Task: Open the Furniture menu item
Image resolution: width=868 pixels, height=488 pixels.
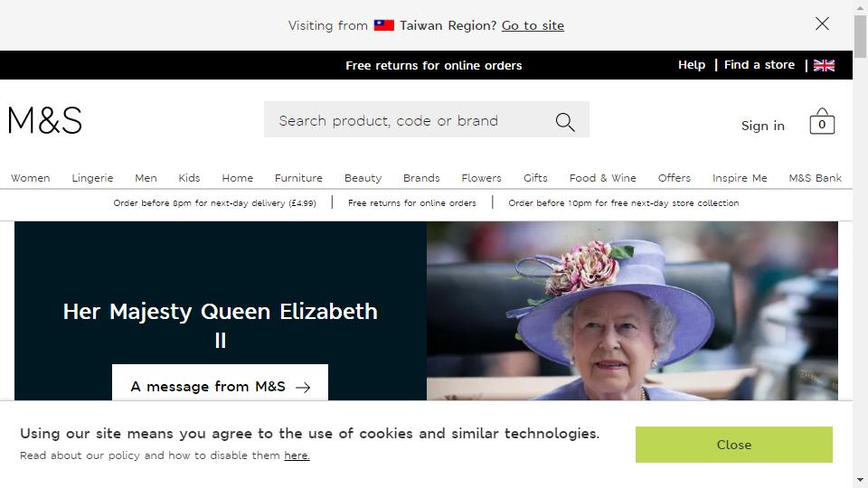Action: pos(298,178)
